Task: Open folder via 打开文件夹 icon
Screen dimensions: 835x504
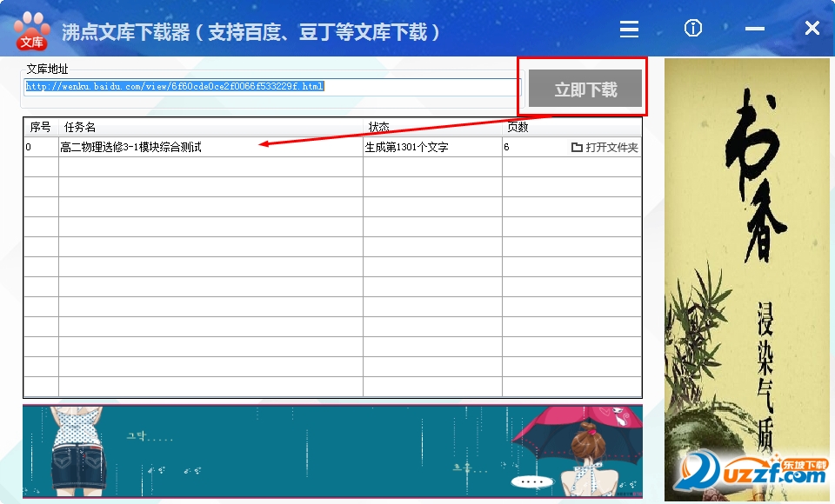Action: [577, 148]
